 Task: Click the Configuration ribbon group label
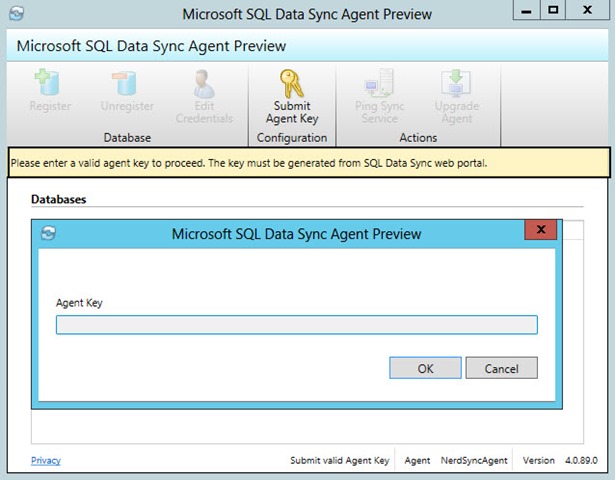pyautogui.click(x=292, y=138)
